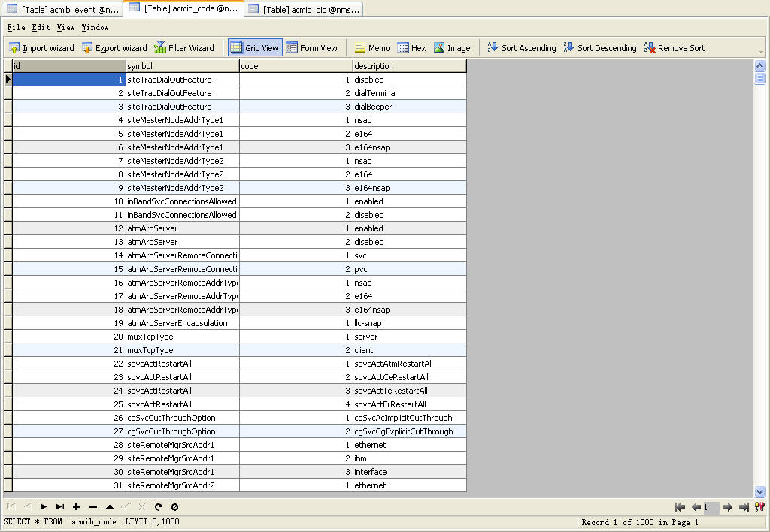Select the spvcActCeRestartAll cell
The height and width of the screenshot is (532, 770).
[410, 377]
